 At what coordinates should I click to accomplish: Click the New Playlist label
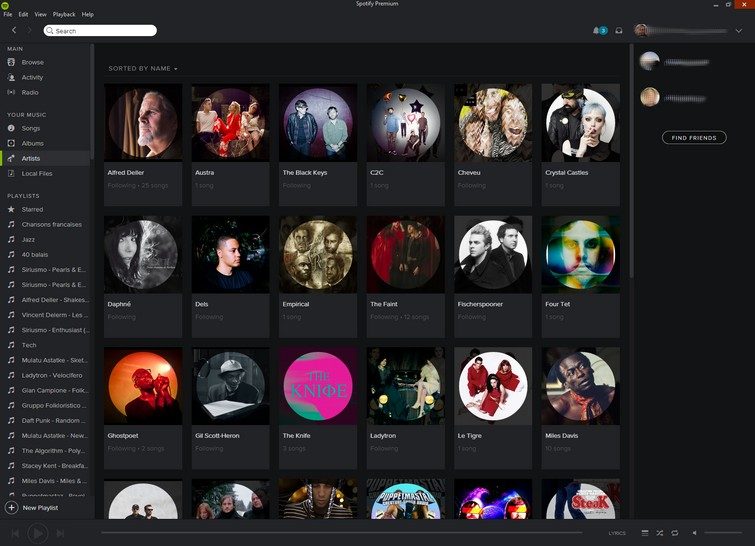pos(40,507)
